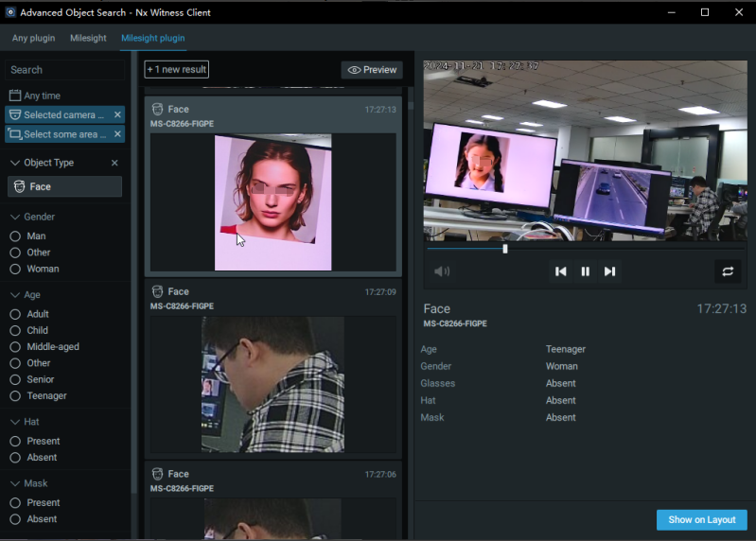Click in the Search text field
This screenshot has height=541, width=756.
click(64, 70)
